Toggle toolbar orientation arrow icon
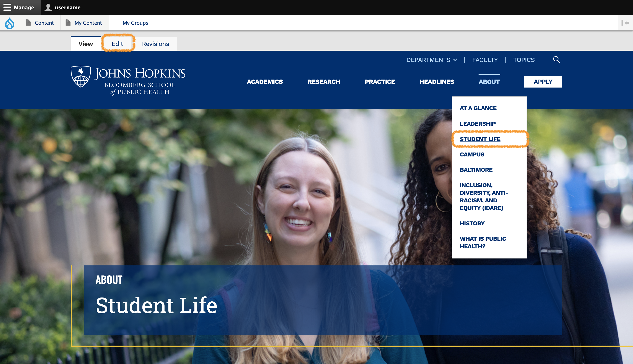 tap(625, 23)
